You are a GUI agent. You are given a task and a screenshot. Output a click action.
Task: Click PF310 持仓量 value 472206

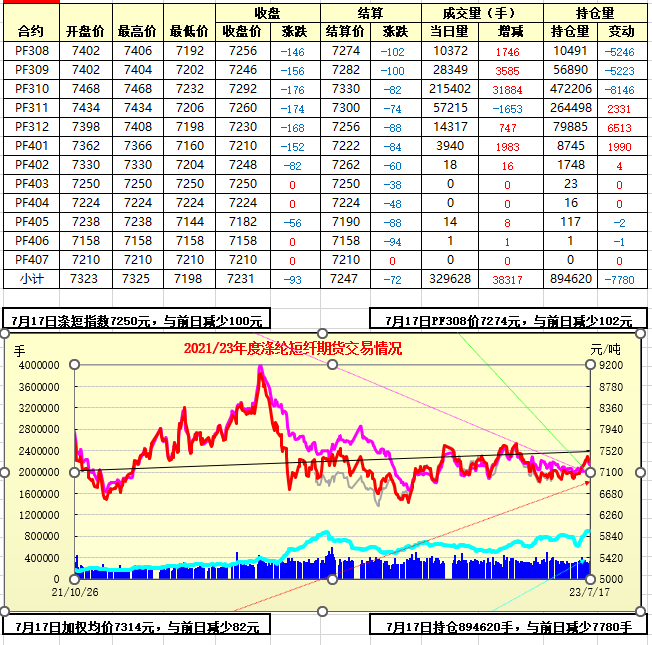coord(570,88)
